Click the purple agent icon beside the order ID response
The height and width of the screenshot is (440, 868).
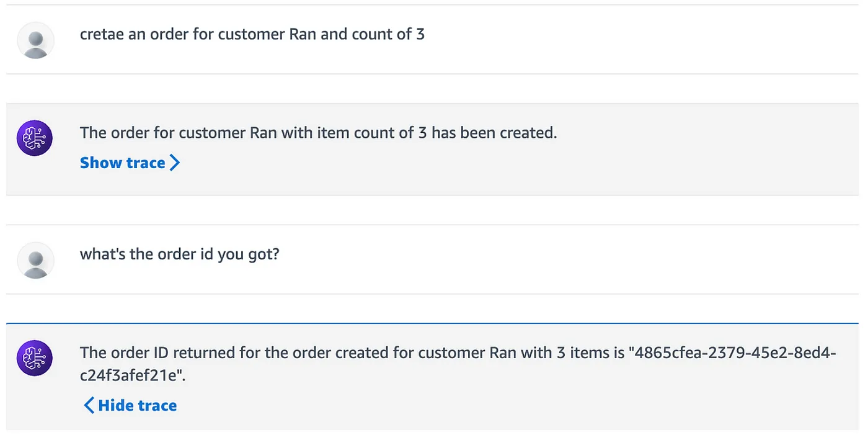[x=34, y=358]
